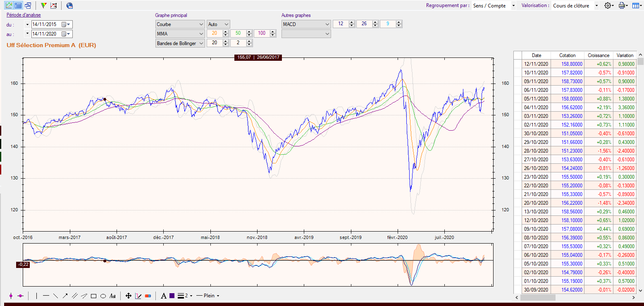
Task: Toggle the data table view icon
Action: click(x=18, y=5)
